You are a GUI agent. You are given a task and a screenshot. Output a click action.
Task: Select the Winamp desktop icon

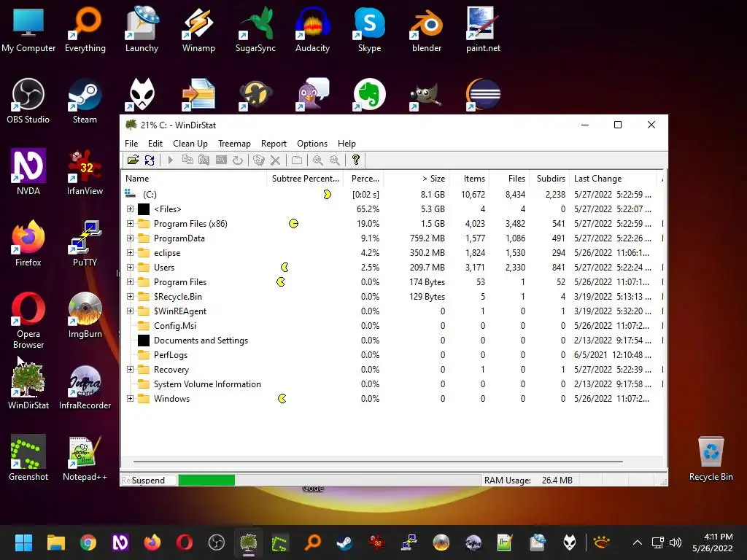click(x=198, y=29)
